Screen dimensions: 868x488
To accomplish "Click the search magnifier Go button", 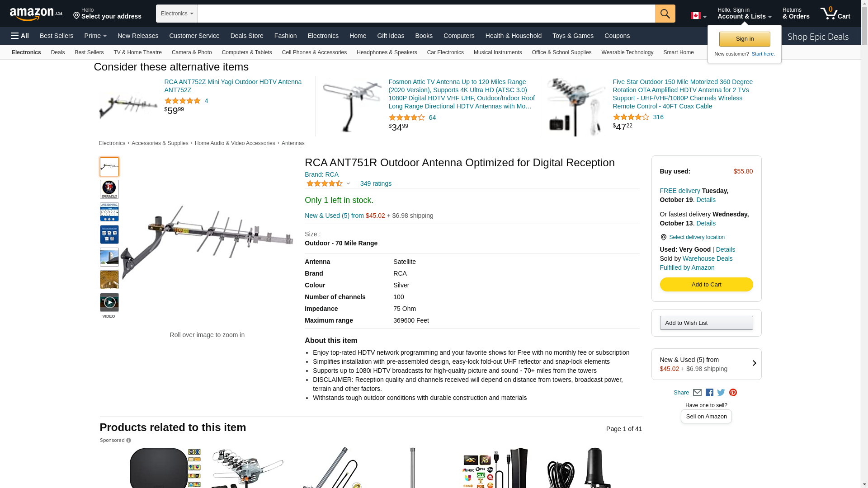I will tap(665, 14).
